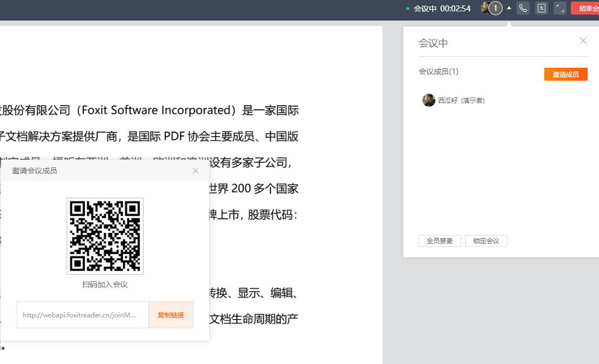Click the fullscreen icon in top toolbar
Image resolution: width=599 pixels, height=364 pixels.
[x=559, y=8]
